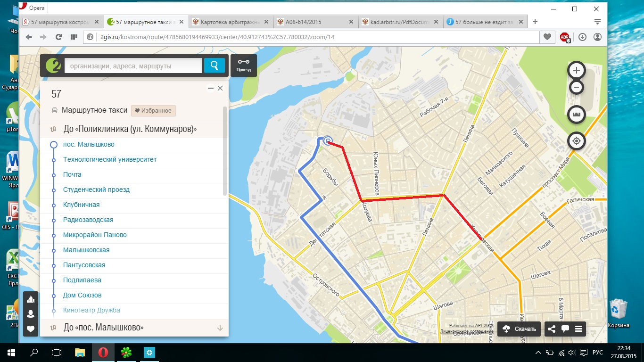Image resolution: width=644 pixels, height=362 pixels.
Task: Open File Explorer from taskbar
Action: click(x=80, y=352)
